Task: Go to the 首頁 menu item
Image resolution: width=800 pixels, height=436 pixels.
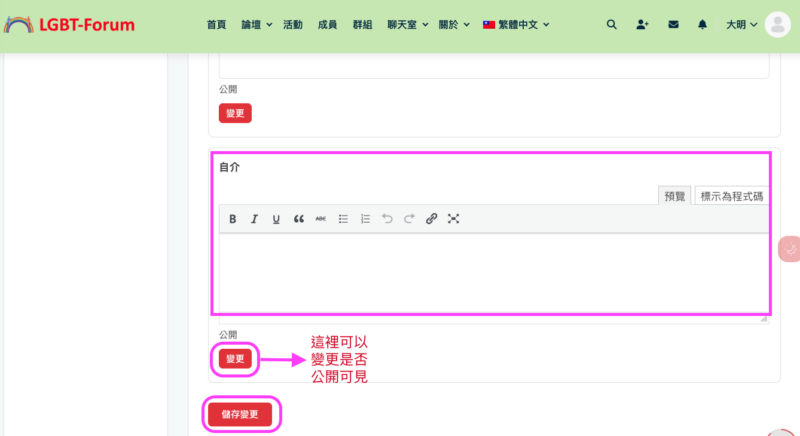Action: click(216, 25)
